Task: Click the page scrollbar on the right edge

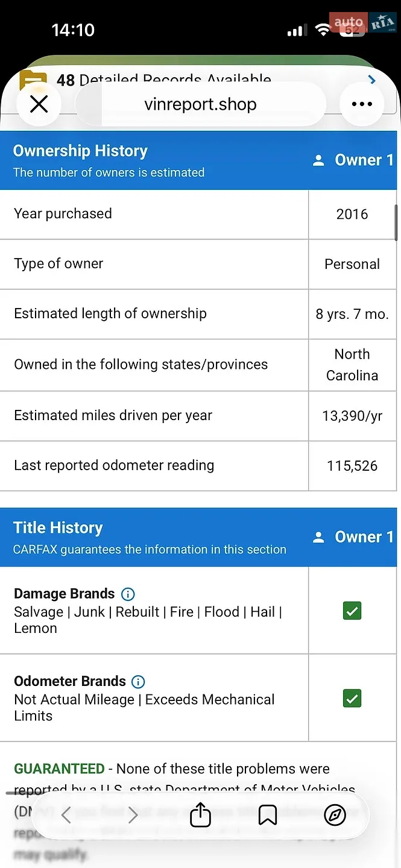Action: (396, 222)
